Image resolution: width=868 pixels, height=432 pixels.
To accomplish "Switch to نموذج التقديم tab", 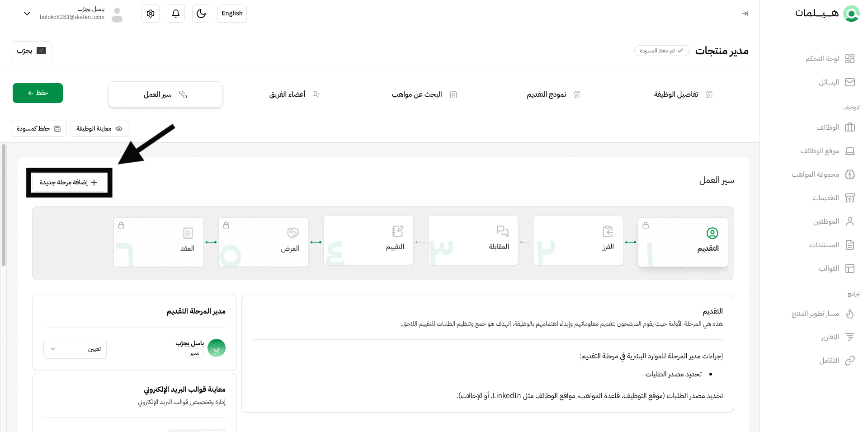I will pyautogui.click(x=553, y=94).
